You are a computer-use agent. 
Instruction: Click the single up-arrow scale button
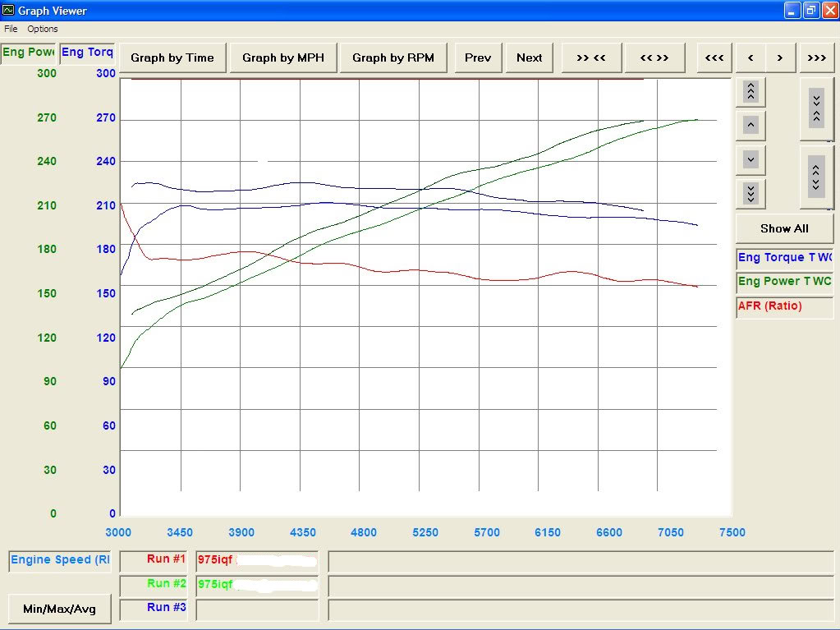(x=749, y=125)
